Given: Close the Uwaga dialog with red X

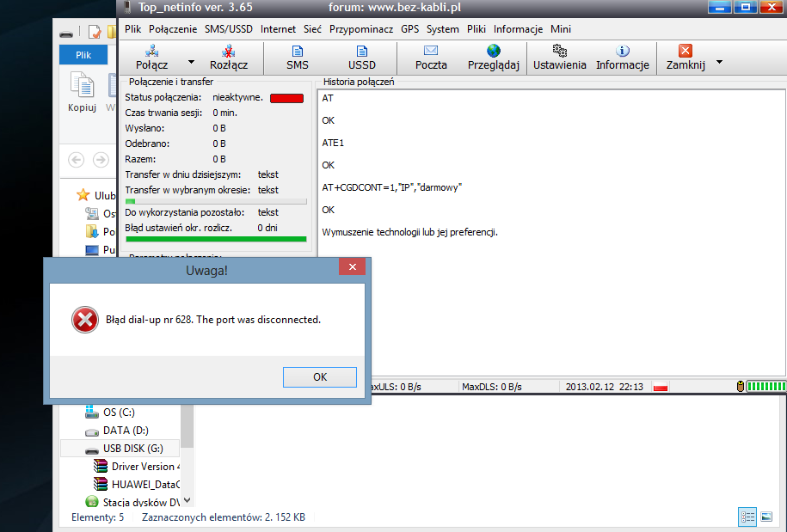Looking at the screenshot, I should (352, 267).
